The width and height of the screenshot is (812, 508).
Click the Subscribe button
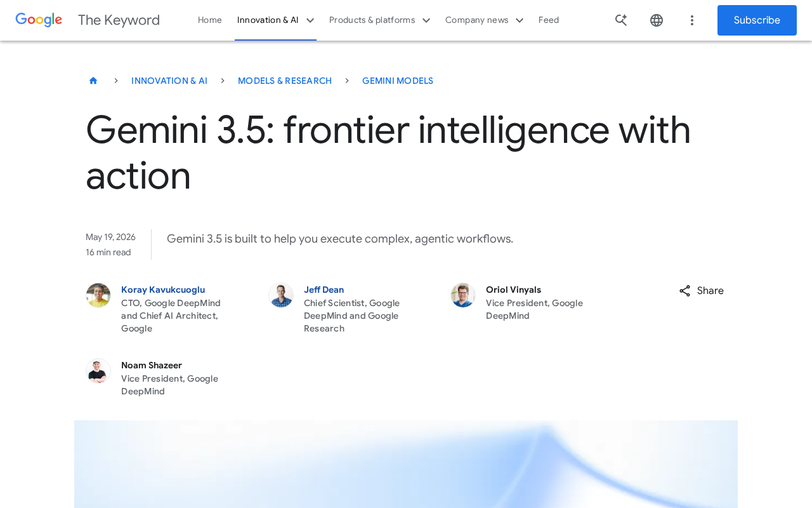coord(757,20)
